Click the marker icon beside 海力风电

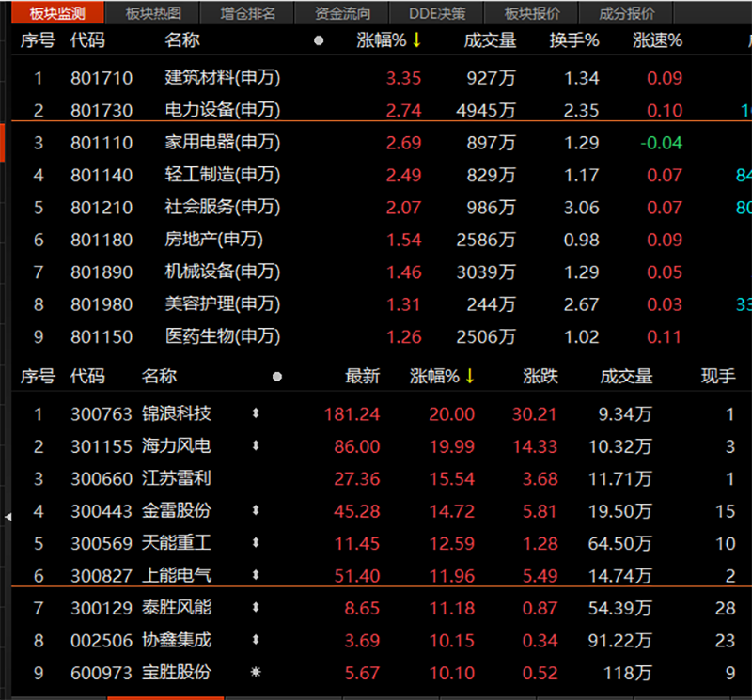(256, 446)
